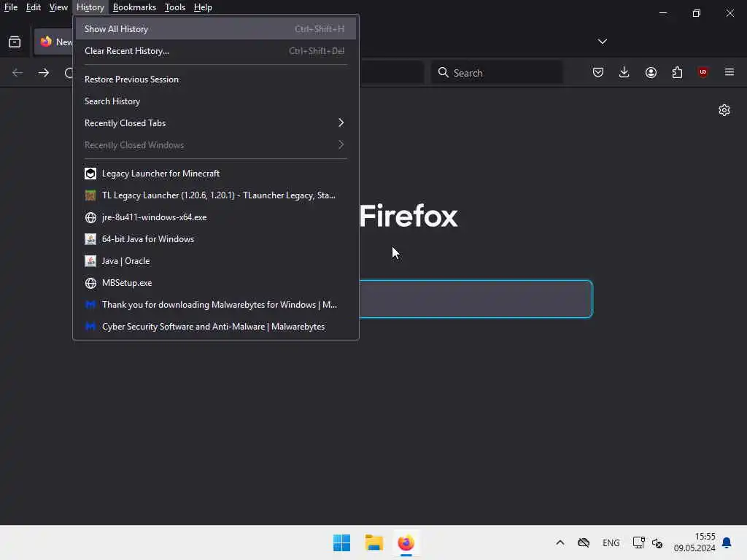
Task: List all tabs dropdown arrow
Action: click(602, 42)
